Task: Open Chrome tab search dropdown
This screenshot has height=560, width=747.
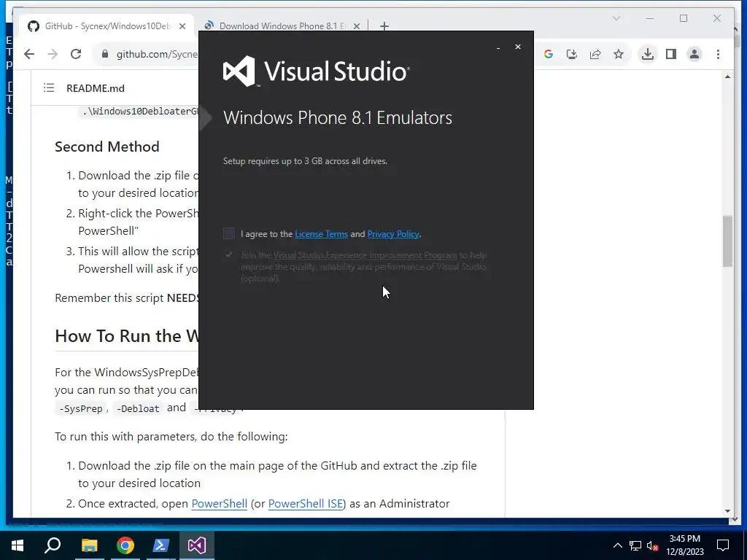Action: point(616,18)
